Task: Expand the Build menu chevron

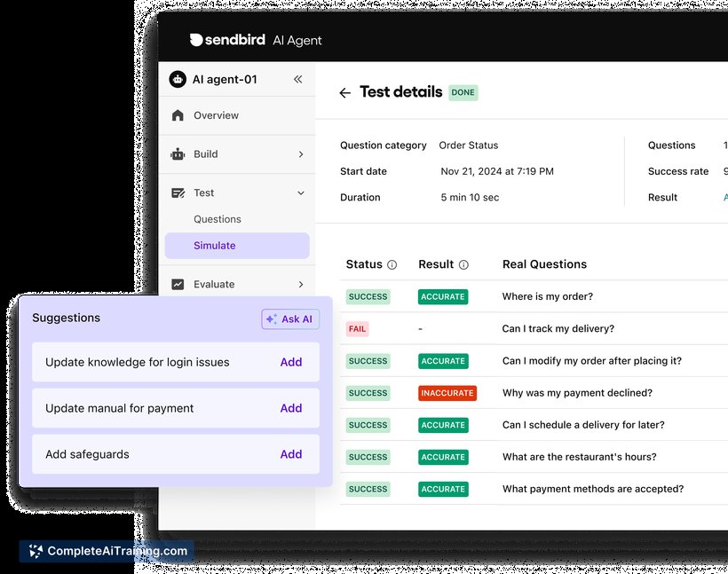Action: pyautogui.click(x=301, y=154)
